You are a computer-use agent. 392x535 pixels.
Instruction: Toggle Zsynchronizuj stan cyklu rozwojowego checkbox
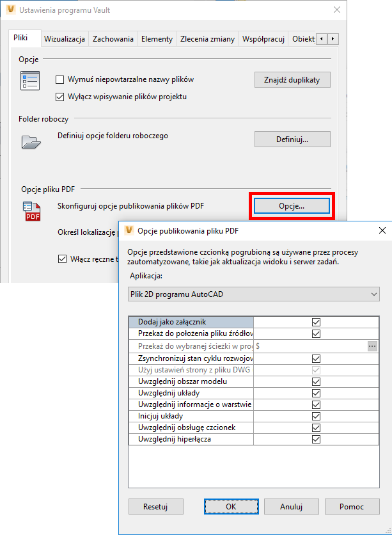coord(316,358)
